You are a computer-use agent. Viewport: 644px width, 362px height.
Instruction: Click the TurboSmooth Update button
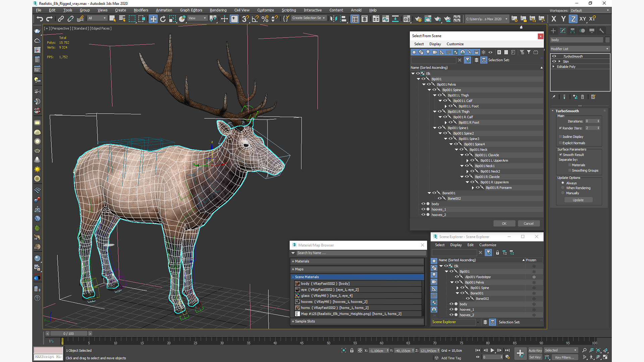point(578,200)
